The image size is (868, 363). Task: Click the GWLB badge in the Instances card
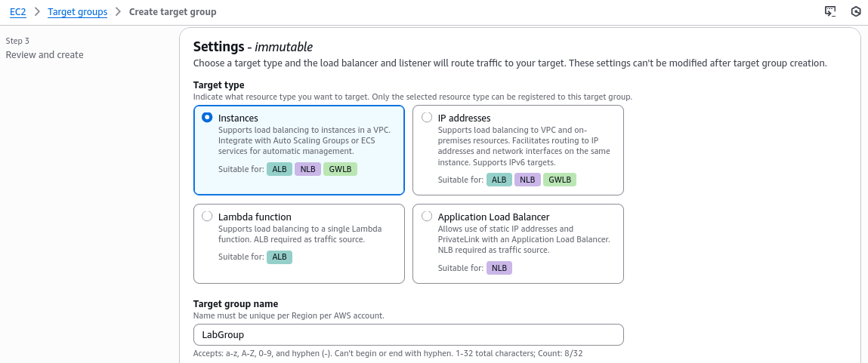tap(340, 169)
